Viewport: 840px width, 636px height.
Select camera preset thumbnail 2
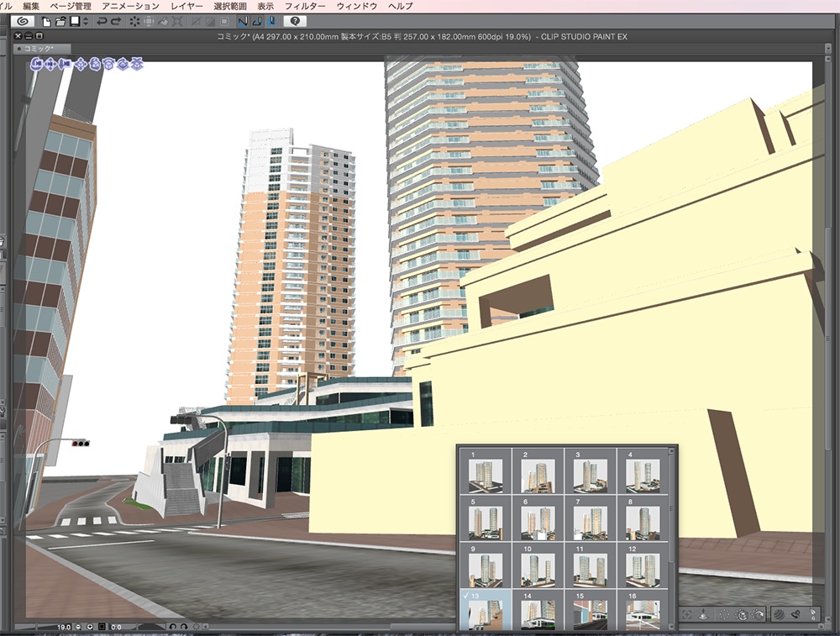coord(538,471)
